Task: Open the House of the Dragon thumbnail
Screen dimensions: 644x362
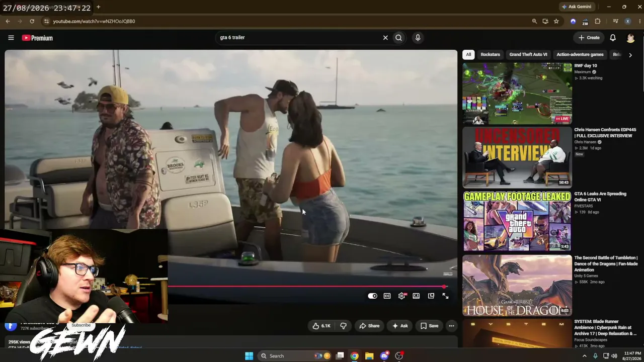Action: coord(517,286)
